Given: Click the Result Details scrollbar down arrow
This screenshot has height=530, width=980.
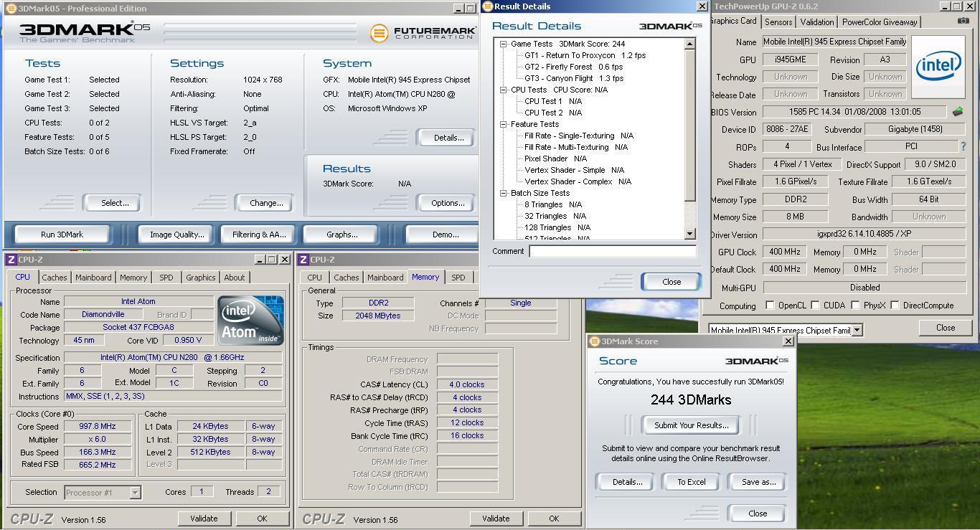Looking at the screenshot, I should pos(690,234).
